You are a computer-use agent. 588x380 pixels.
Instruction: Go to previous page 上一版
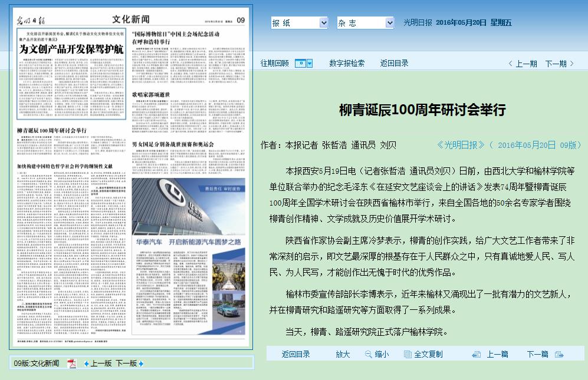101,363
